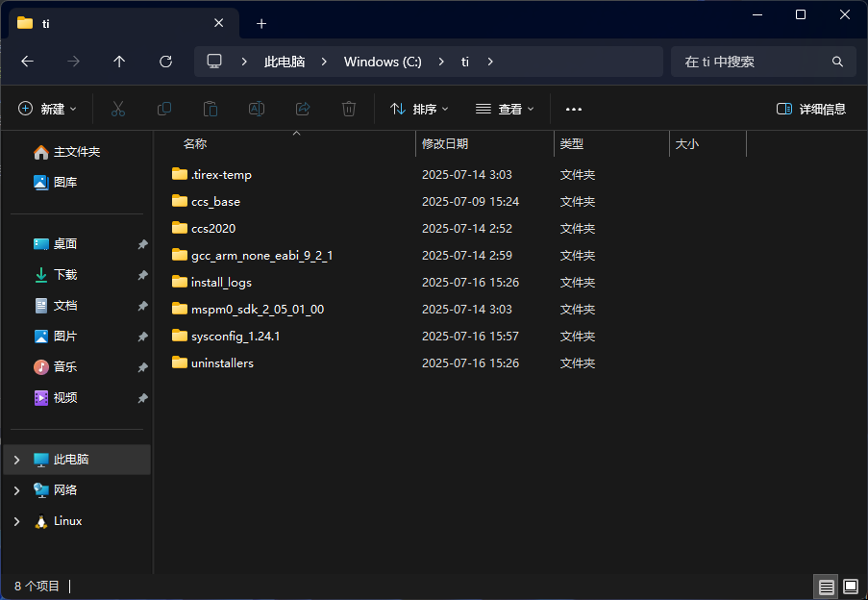Click the pin icon next to 下载

coord(142,275)
